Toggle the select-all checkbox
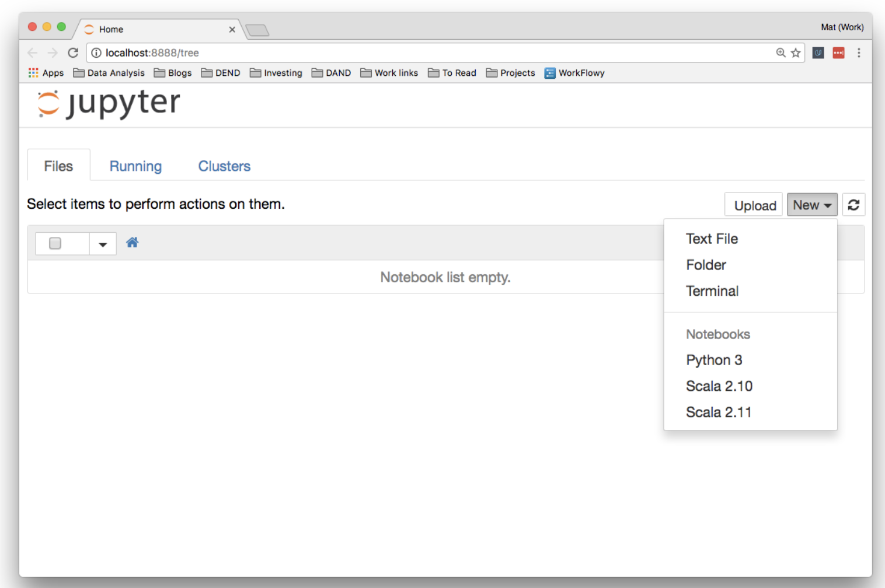The height and width of the screenshot is (588, 885). pos(55,243)
